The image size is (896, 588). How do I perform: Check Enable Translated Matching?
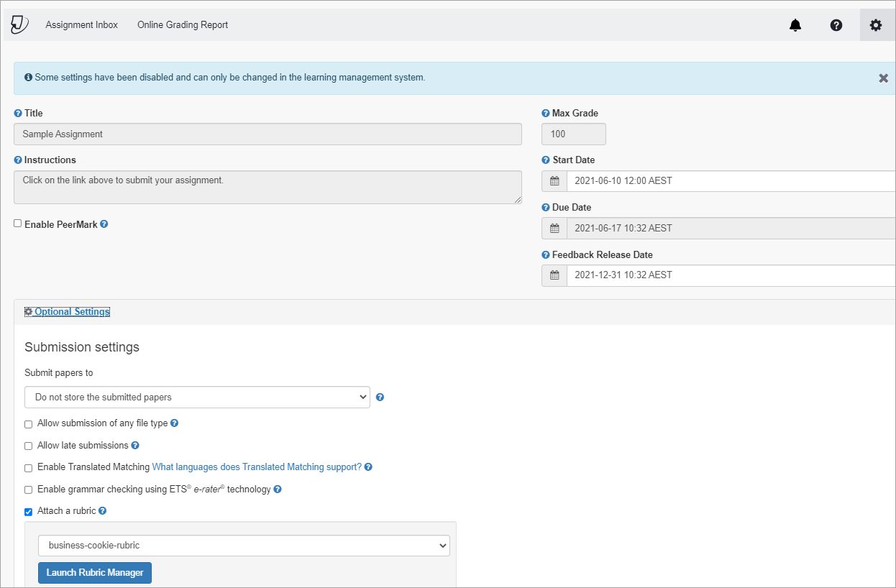29,468
